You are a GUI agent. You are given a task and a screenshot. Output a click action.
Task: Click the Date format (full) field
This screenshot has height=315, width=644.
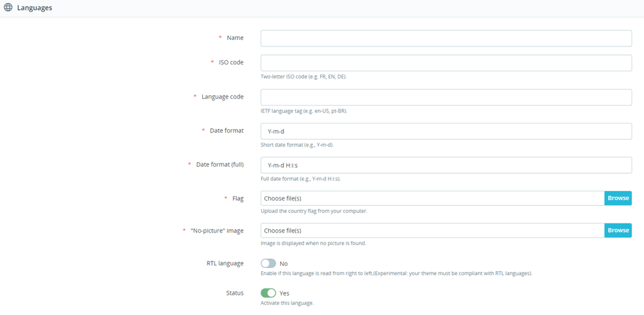point(446,165)
